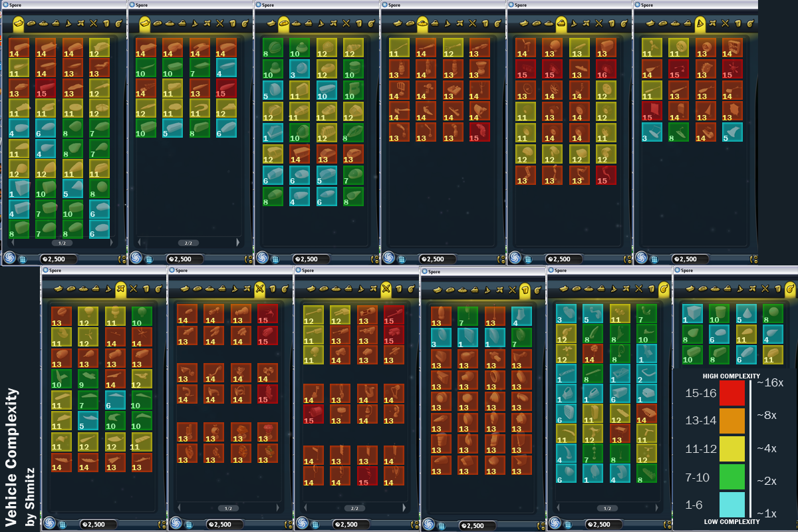Click the 2,500 budget in the saucer-tab window
Viewport: 798px width, 532px height.
click(x=436, y=259)
